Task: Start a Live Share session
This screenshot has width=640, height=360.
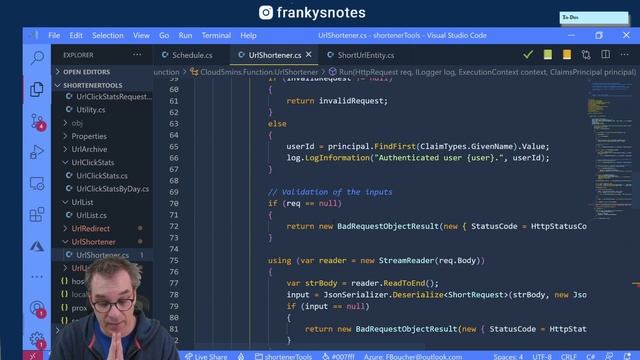Action: [x=206, y=356]
